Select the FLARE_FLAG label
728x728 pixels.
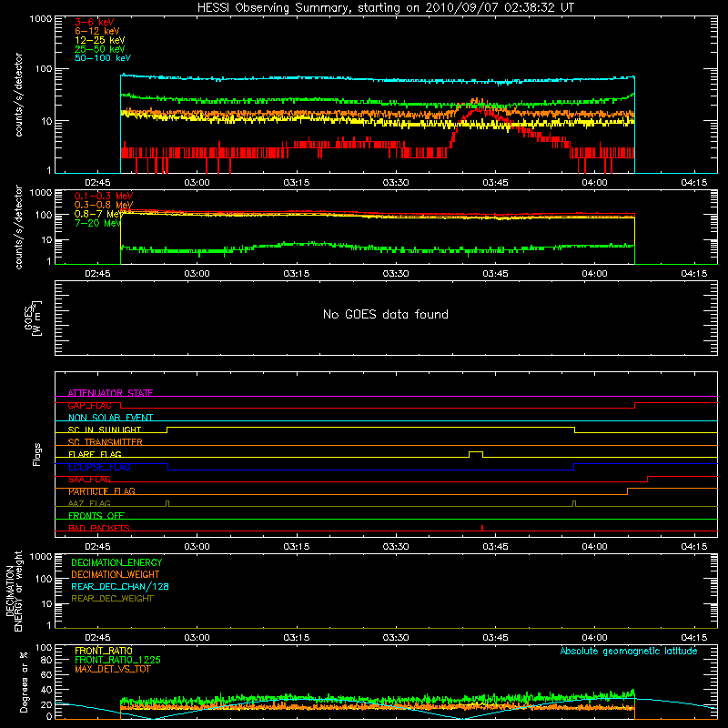[x=95, y=454]
